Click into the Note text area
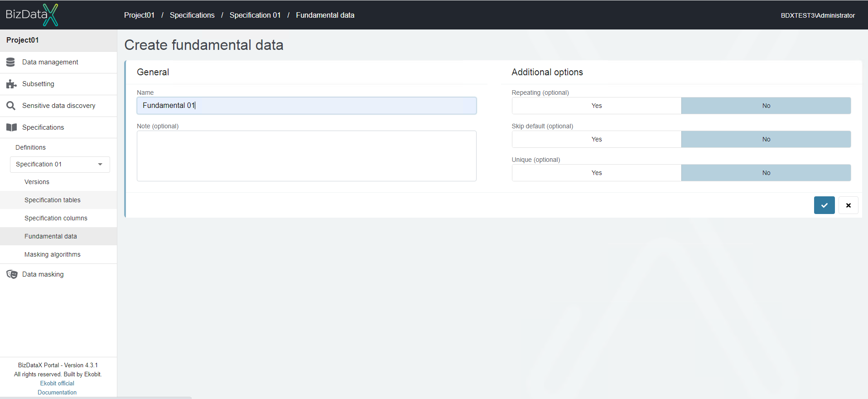The image size is (868, 399). point(307,156)
